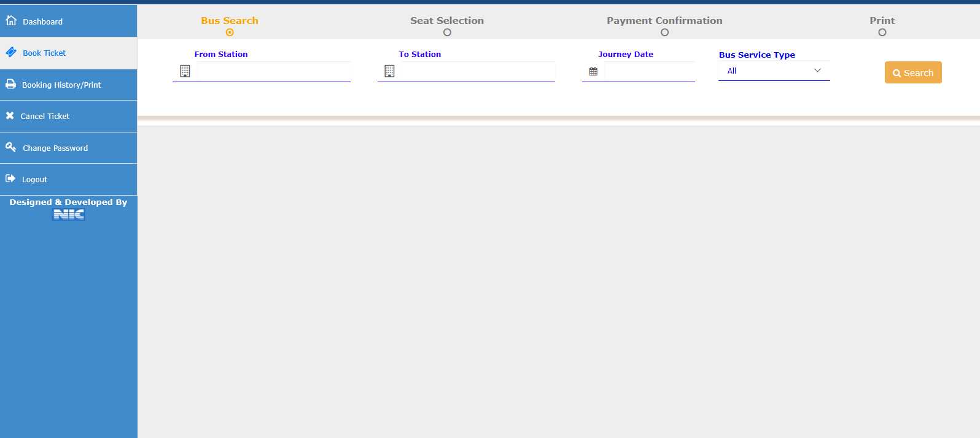Click the Book Ticket tag icon
Image resolution: width=980 pixels, height=438 pixels.
11,52
